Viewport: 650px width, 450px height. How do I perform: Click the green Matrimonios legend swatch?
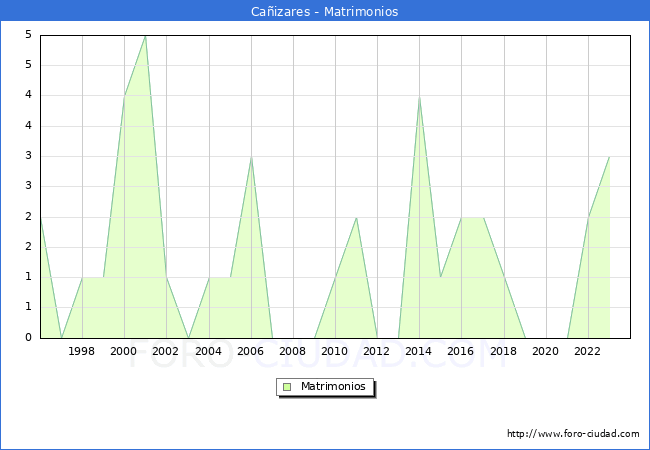(287, 387)
